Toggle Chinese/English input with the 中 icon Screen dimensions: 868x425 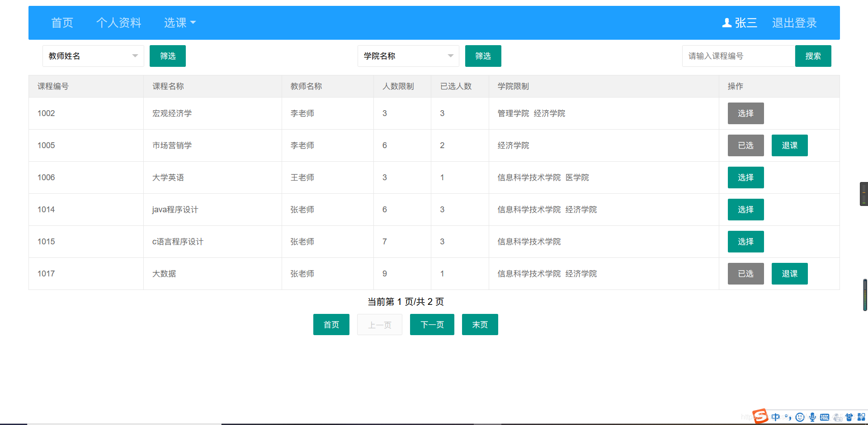coord(776,417)
